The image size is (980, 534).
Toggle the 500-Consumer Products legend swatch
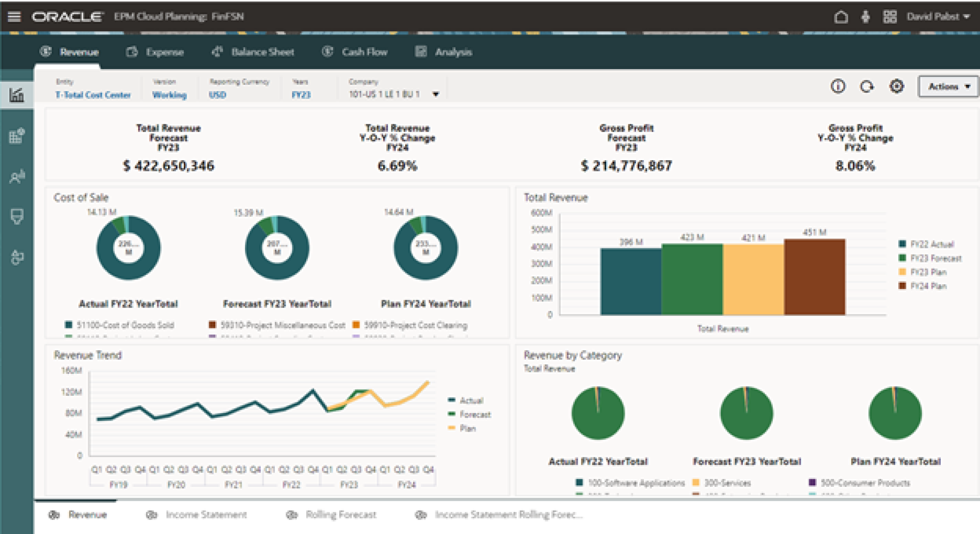point(812,483)
